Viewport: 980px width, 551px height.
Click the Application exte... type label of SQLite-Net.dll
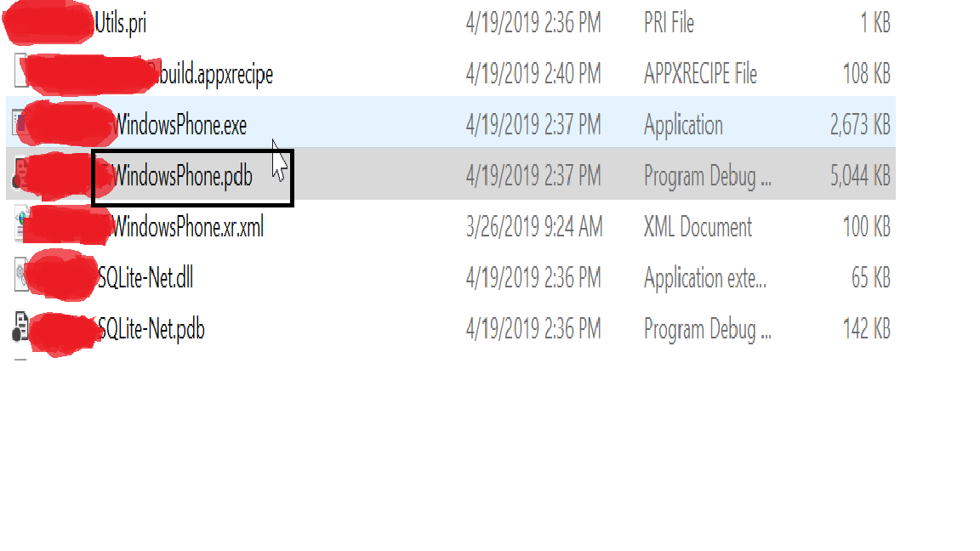[x=704, y=278]
